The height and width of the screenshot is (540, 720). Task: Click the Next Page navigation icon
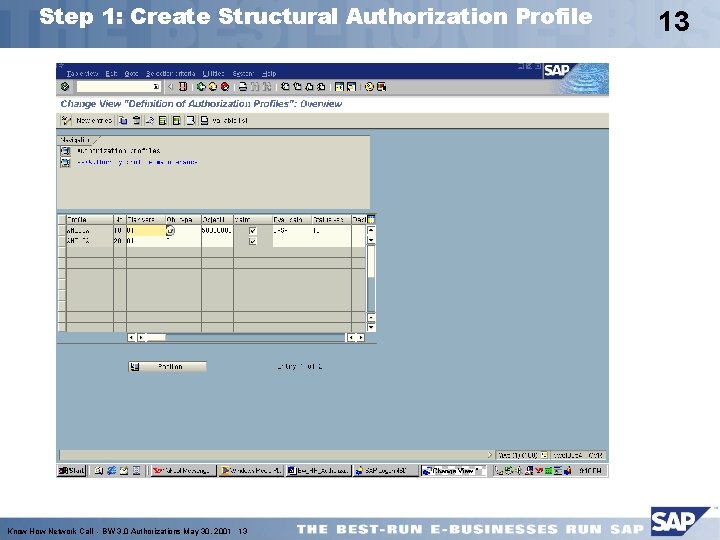(x=309, y=86)
